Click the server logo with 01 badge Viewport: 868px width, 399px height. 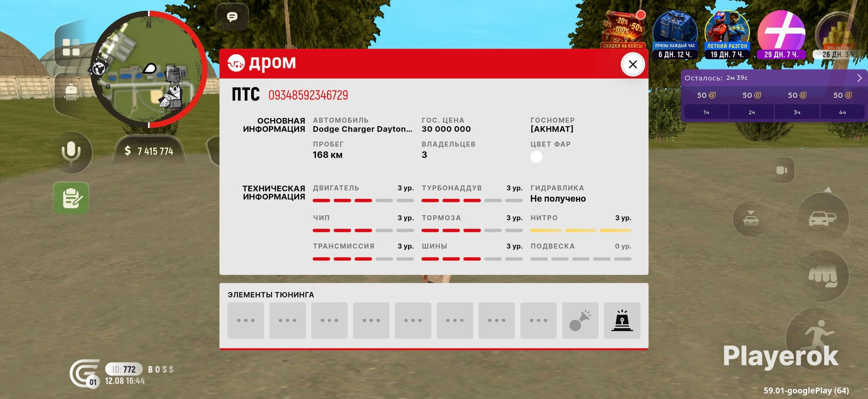click(85, 373)
